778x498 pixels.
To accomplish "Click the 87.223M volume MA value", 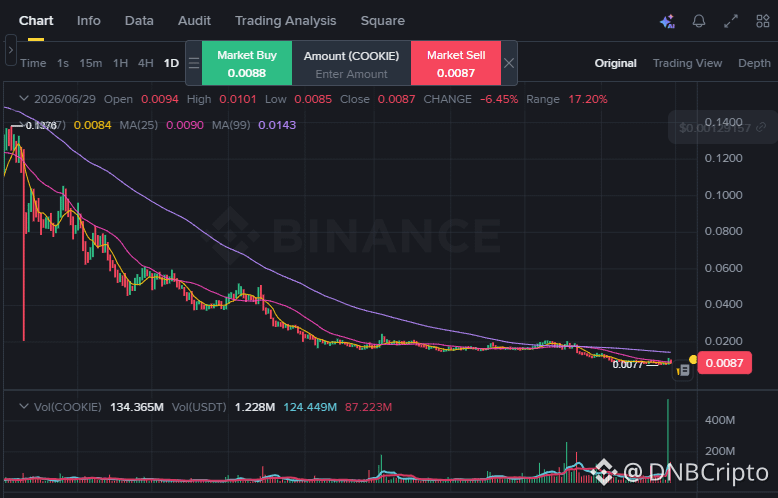I will tap(368, 407).
